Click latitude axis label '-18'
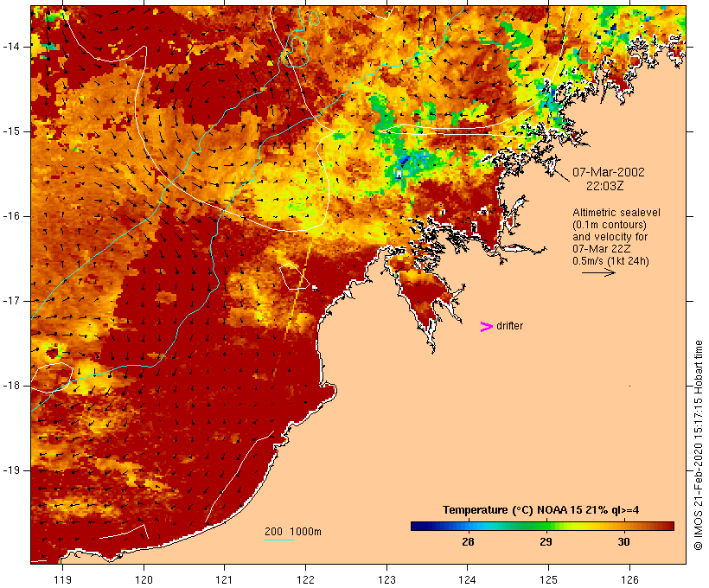709x588 pixels. click(x=11, y=386)
